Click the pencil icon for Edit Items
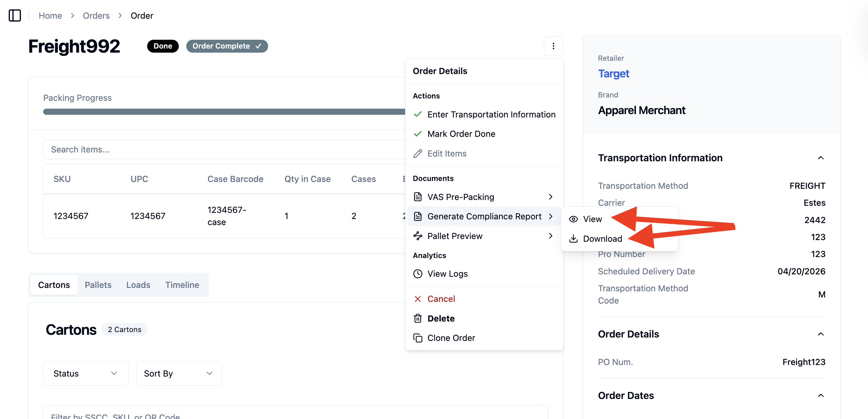The height and width of the screenshot is (419, 868). (x=418, y=153)
